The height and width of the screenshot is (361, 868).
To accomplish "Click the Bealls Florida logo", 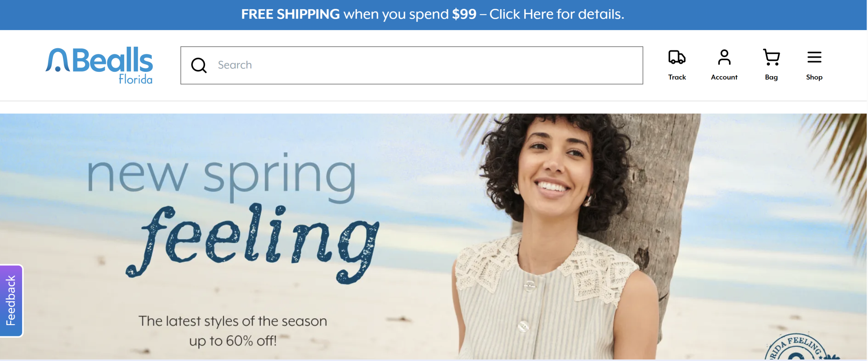I will (x=99, y=65).
